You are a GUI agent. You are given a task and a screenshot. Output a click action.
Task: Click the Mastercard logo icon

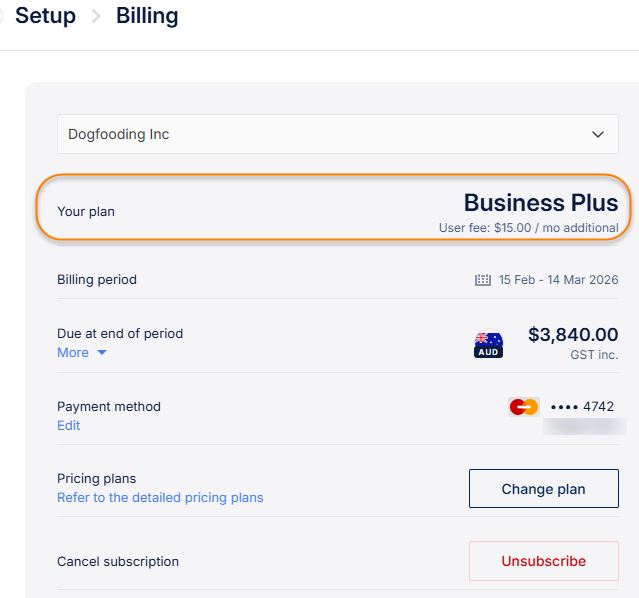click(523, 407)
